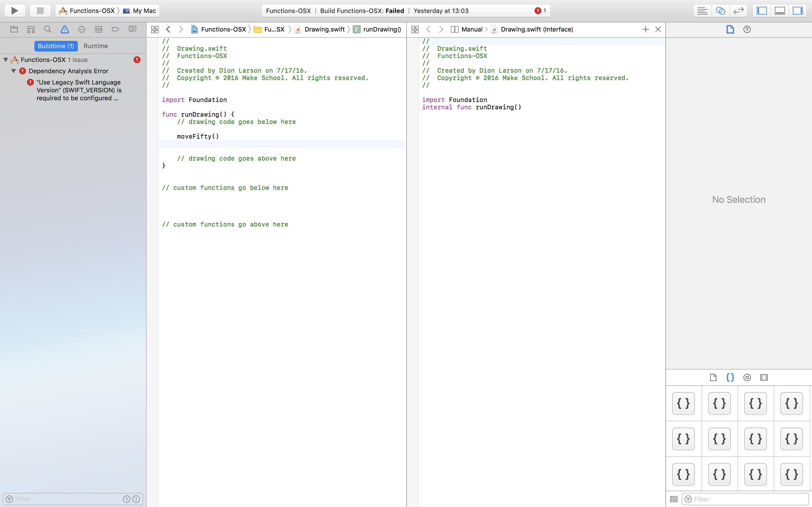This screenshot has width=812, height=507.
Task: Open the runDrawing() jump bar menu
Action: point(383,29)
